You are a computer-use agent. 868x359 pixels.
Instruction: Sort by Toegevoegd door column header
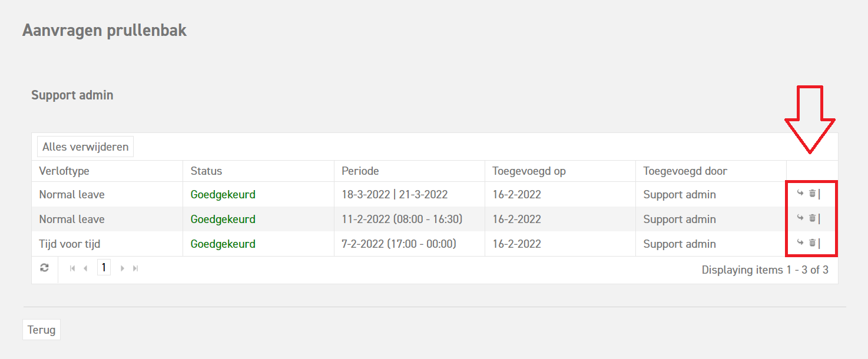coord(685,171)
